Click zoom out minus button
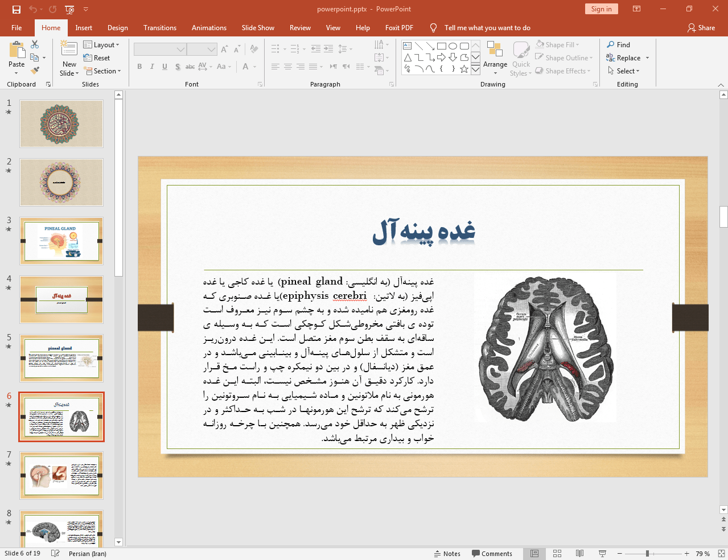 [x=620, y=554]
